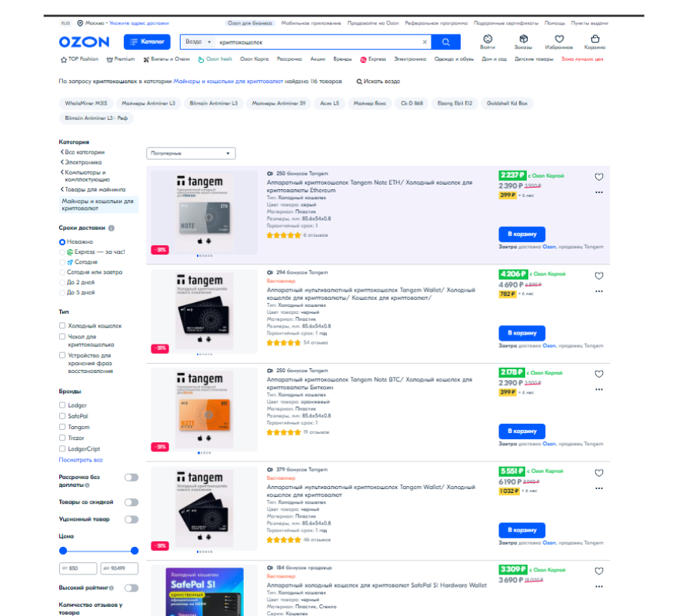The height and width of the screenshot is (616, 696).
Task: Select the Сегодня delivery radio option
Action: pos(62,262)
